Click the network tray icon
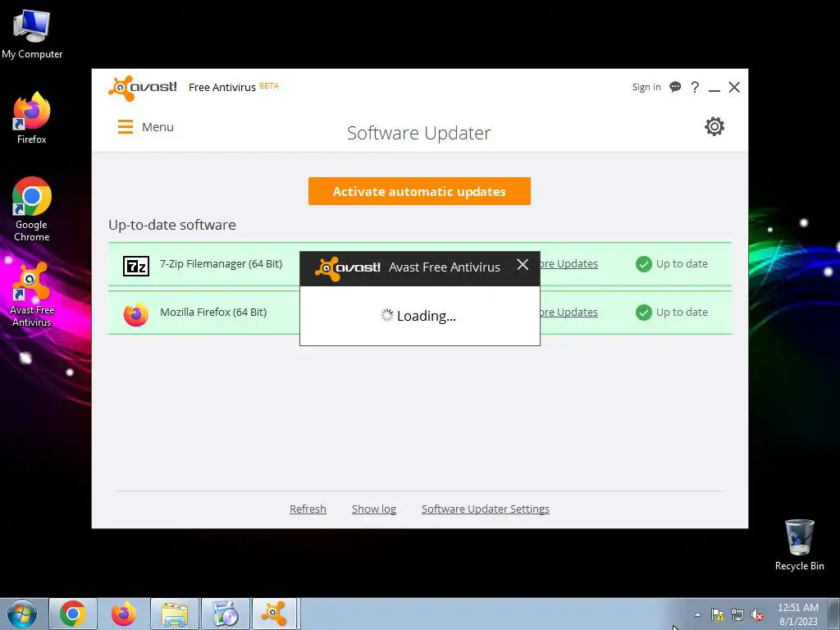This screenshot has width=840, height=630. point(737,615)
